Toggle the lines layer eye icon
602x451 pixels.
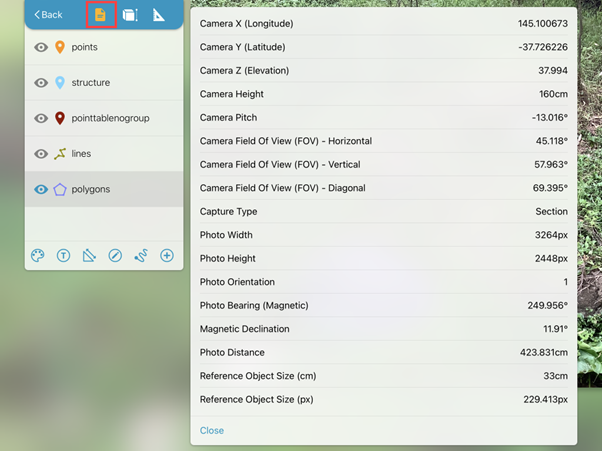point(41,154)
